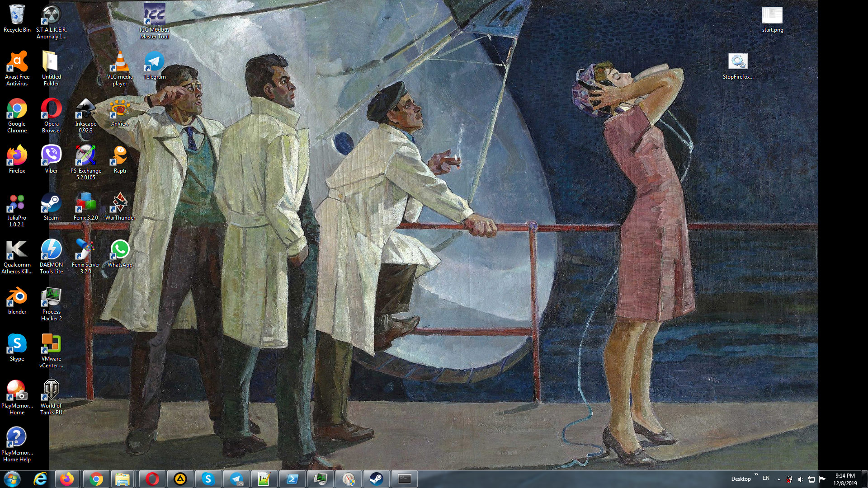Switch to Chrome in the taskbar
The height and width of the screenshot is (488, 868).
tap(95, 479)
